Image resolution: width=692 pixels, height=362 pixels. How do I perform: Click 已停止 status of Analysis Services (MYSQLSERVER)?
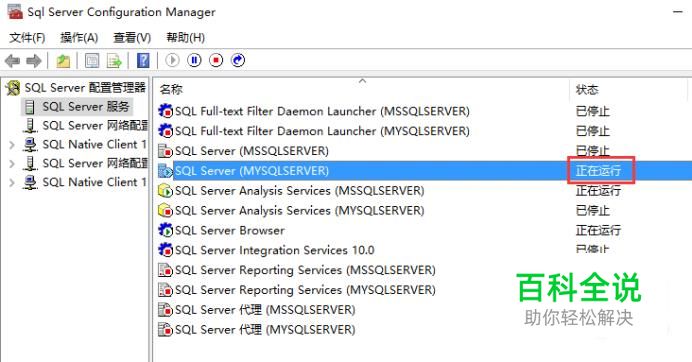tap(592, 210)
